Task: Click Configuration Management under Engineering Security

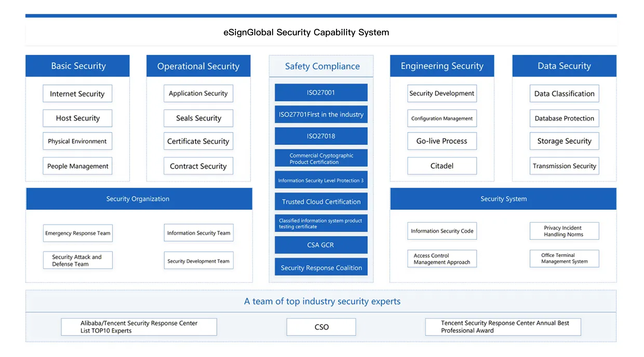Action: (442, 118)
